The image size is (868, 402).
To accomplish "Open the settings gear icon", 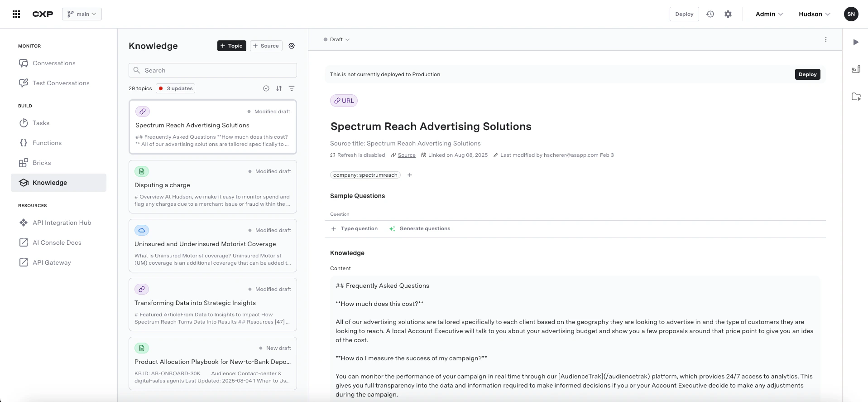I will [x=728, y=14].
